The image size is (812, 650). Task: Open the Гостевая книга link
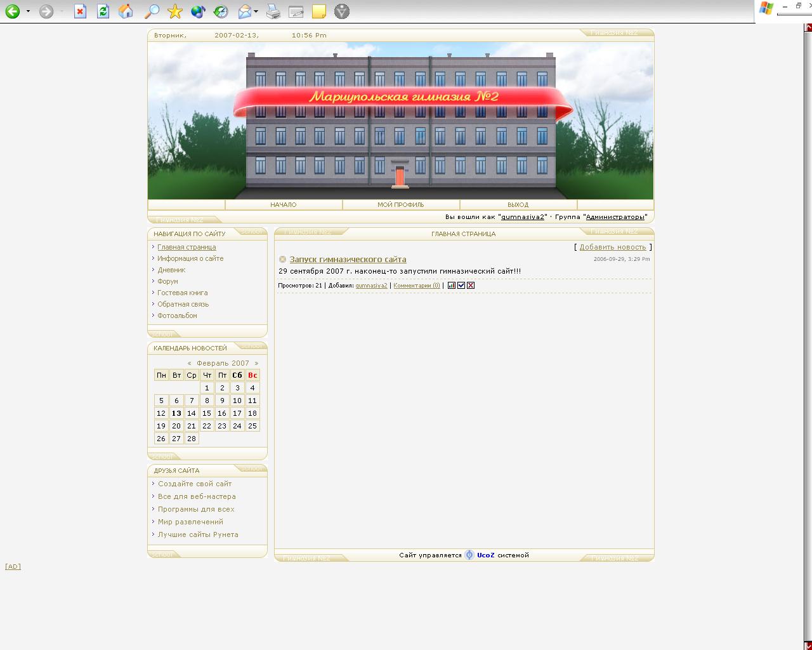[x=183, y=293]
